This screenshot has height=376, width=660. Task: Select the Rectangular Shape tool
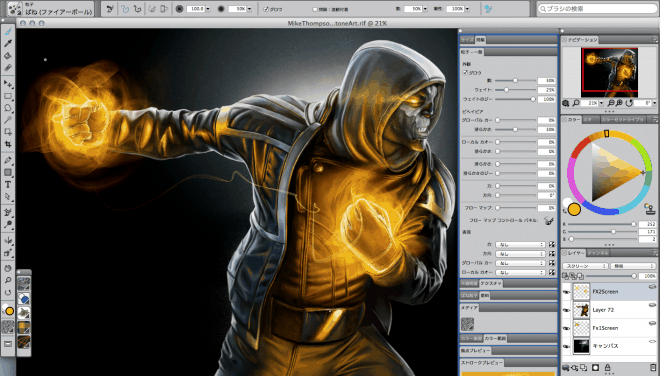8,172
